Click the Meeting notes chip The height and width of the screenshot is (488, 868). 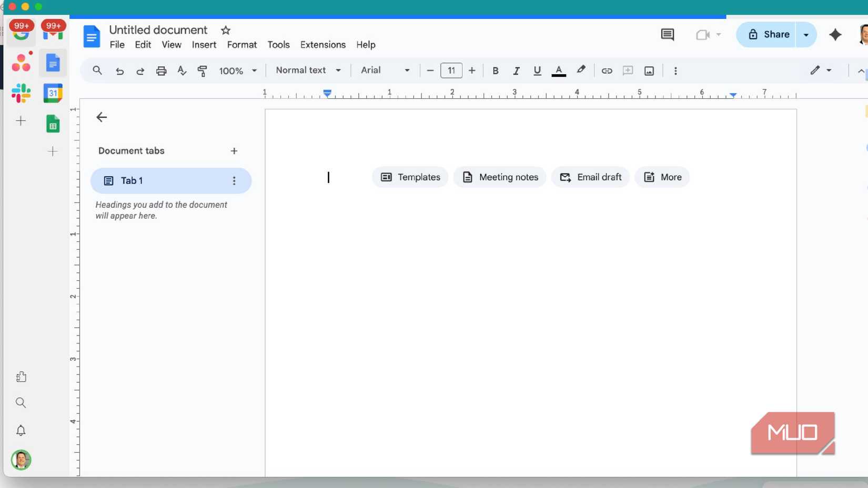[500, 177]
